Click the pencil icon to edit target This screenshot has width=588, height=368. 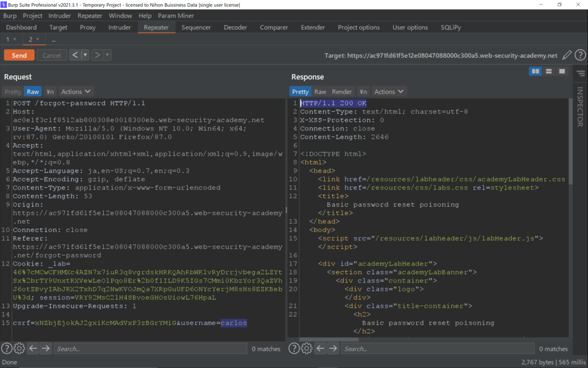(x=567, y=55)
